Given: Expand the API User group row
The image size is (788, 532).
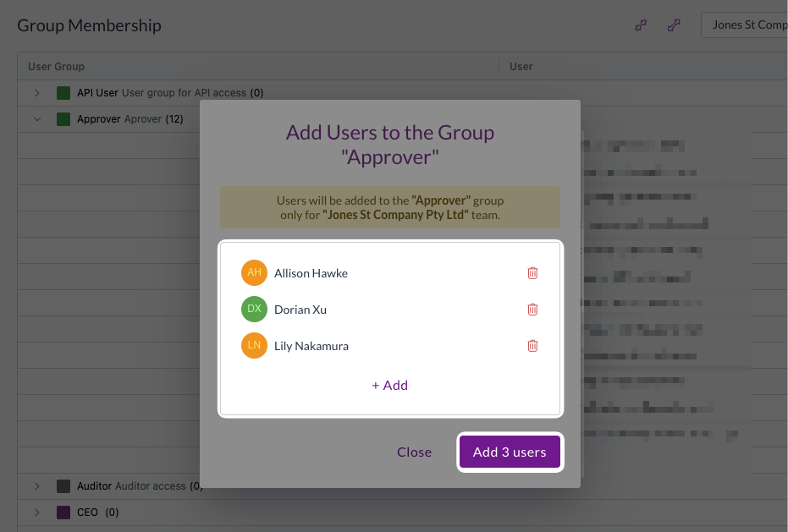Looking at the screenshot, I should (36, 93).
